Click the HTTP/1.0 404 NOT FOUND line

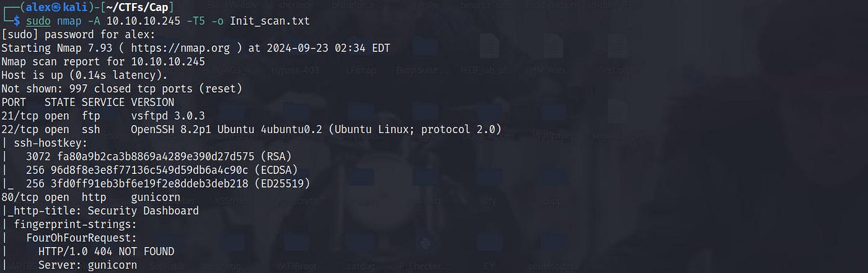pos(106,252)
